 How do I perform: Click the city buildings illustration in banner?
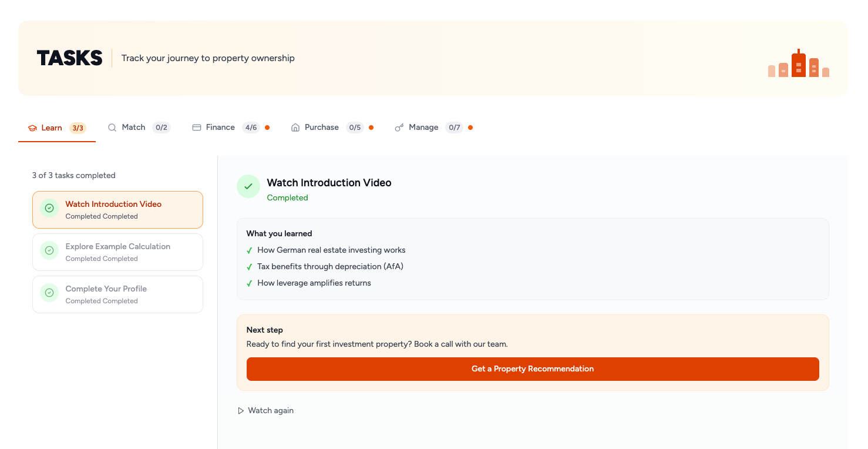[x=798, y=63]
